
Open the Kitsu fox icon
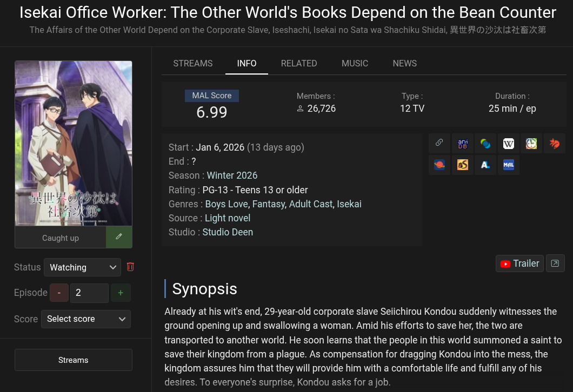pyautogui.click(x=555, y=143)
